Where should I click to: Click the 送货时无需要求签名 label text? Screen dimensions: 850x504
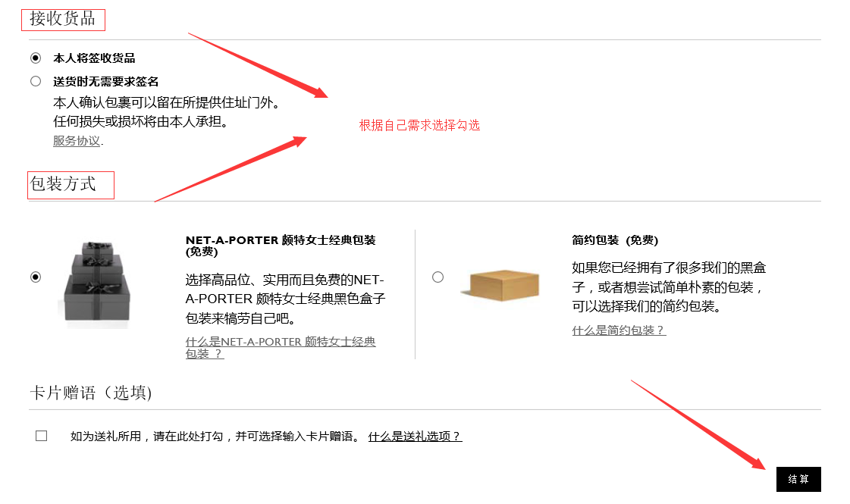(105, 81)
